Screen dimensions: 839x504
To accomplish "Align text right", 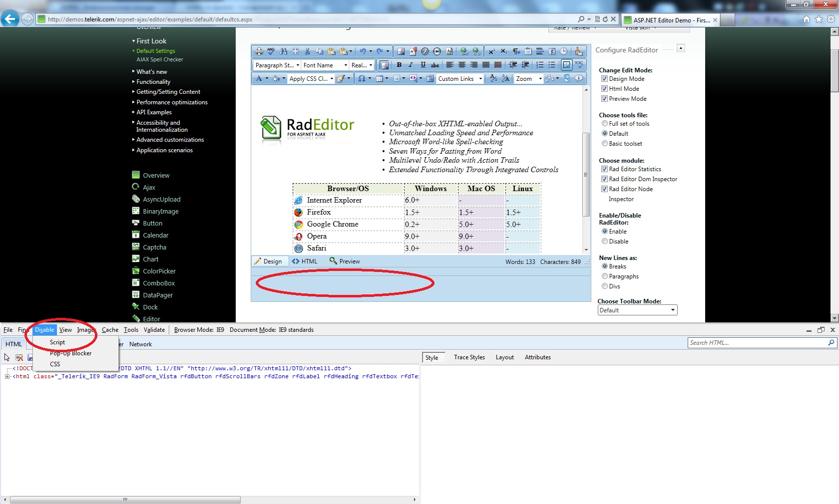I will tap(474, 65).
